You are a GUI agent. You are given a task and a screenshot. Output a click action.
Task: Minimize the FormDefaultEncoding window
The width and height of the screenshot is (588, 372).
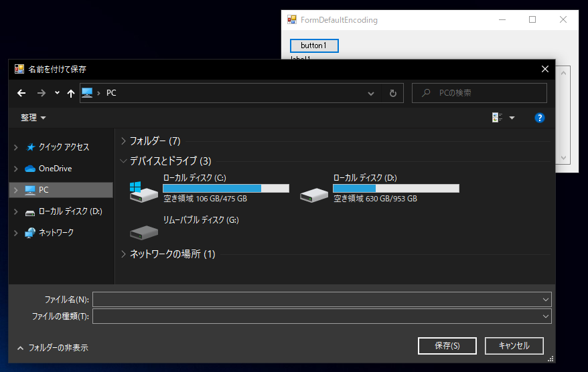pos(502,19)
